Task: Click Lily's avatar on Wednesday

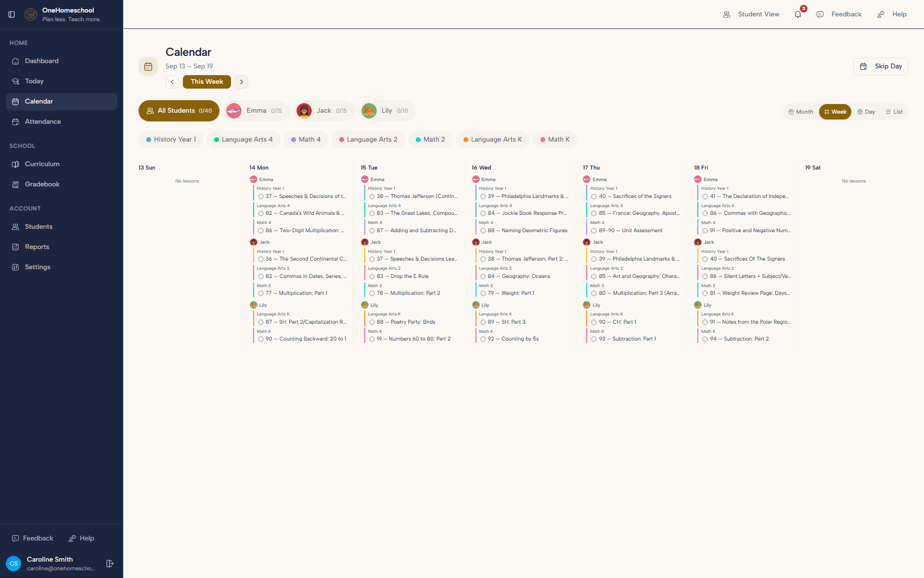Action: coord(476,305)
